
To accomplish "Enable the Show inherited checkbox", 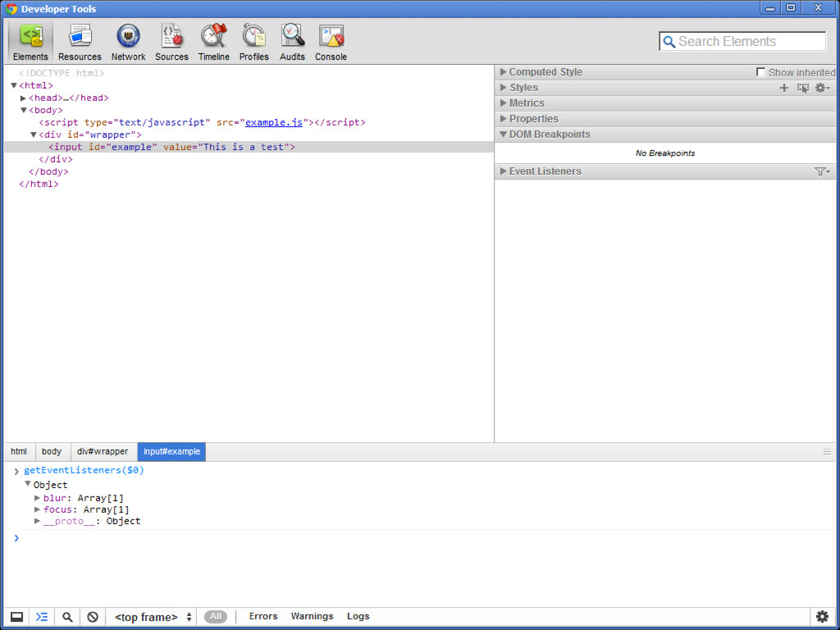I will tap(760, 72).
